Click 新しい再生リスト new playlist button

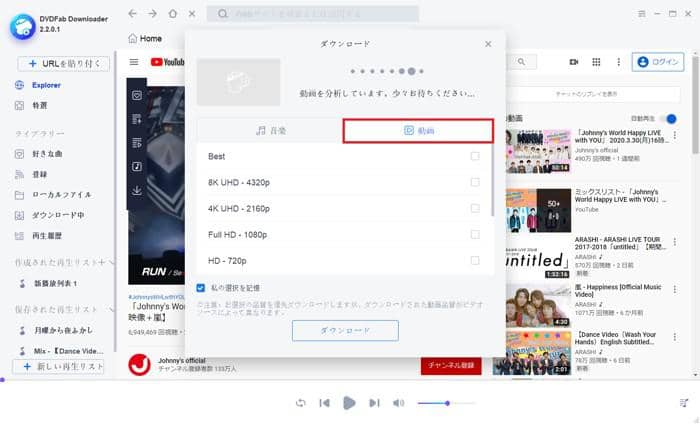point(58,366)
